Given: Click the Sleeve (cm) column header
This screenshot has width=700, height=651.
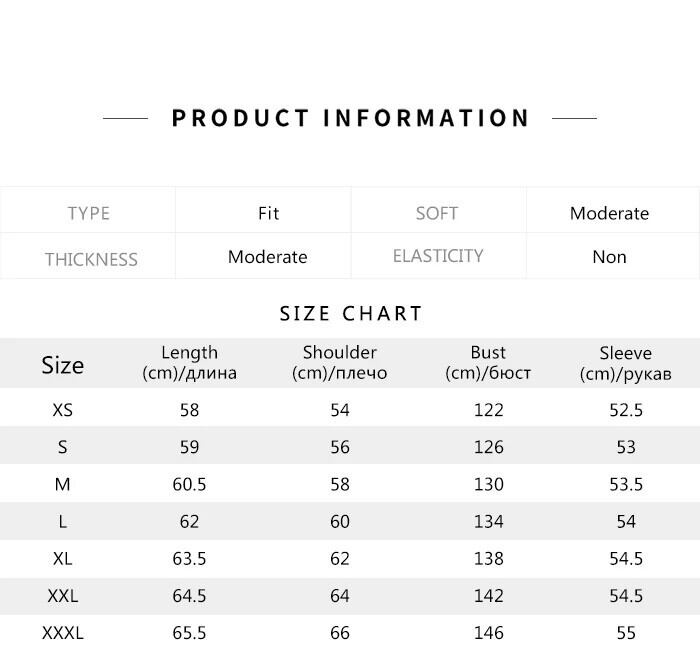Looking at the screenshot, I should (625, 363).
